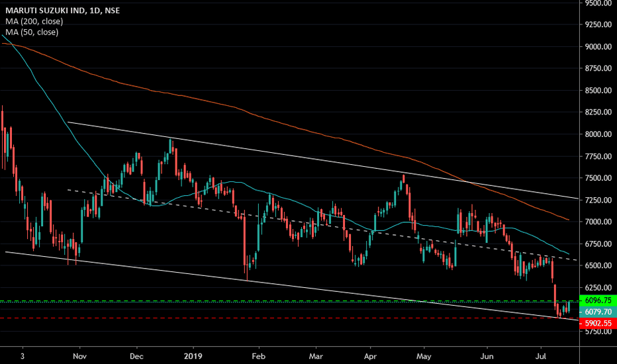Click the red 5902.55 price label
The image size is (617, 364).
click(x=598, y=324)
